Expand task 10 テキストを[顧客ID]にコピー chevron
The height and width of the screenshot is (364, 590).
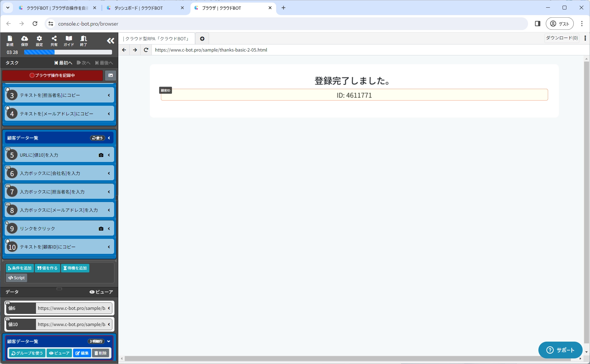tap(109, 247)
